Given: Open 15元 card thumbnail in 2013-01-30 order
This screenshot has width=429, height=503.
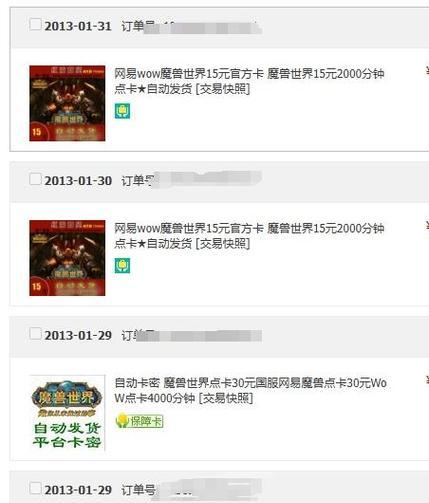Looking at the screenshot, I should (x=67, y=258).
